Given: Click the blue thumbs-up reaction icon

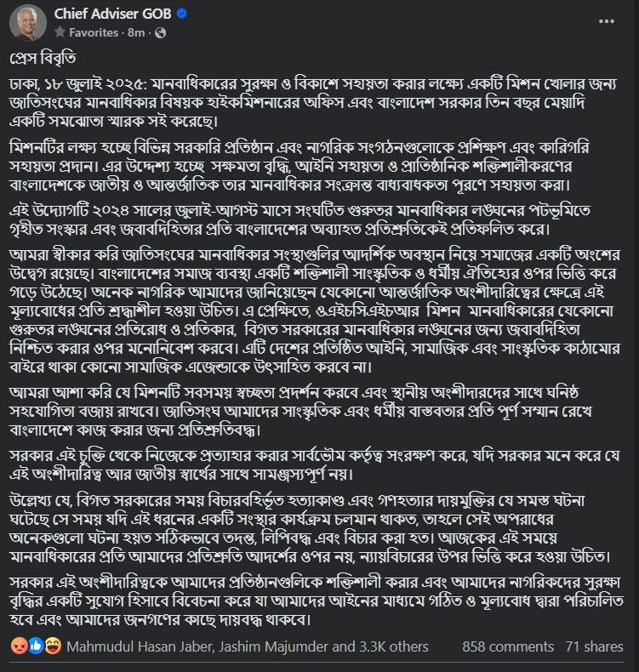Looking at the screenshot, I should [36, 646].
